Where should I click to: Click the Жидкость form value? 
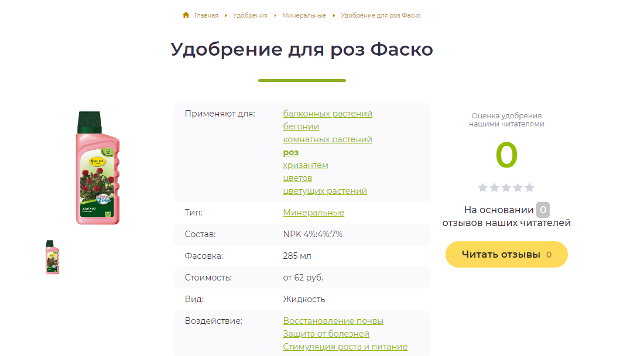[304, 299]
